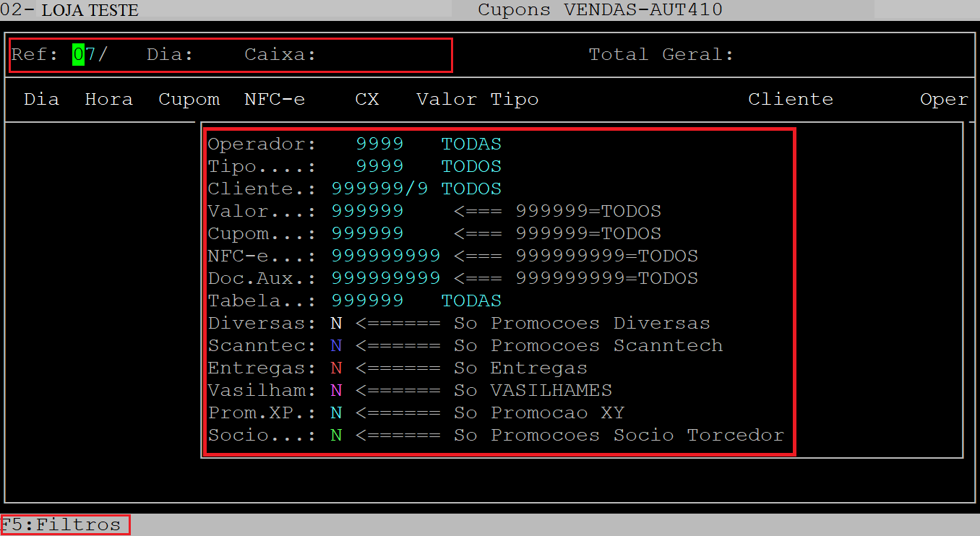This screenshot has height=536, width=980.
Task: Toggle the Entregas N flag
Action: pos(336,368)
